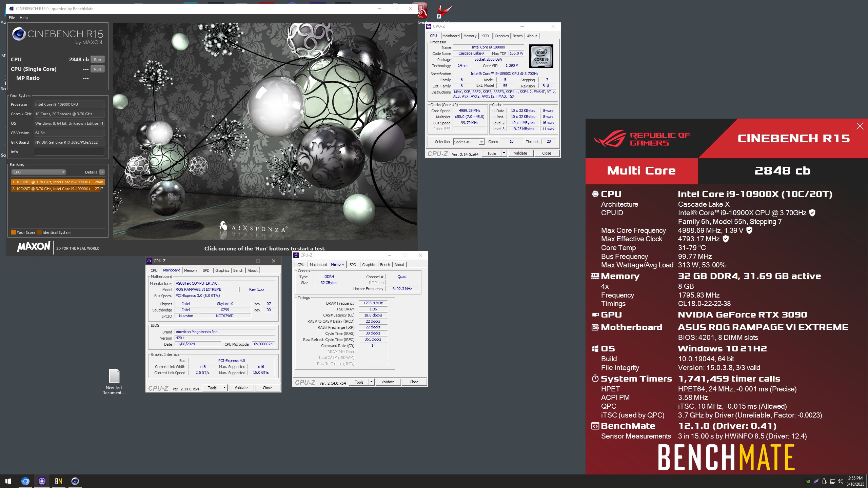Screen dimensions: 868x488
Task: Click Validate in the CPU tab window
Action: tap(520, 154)
